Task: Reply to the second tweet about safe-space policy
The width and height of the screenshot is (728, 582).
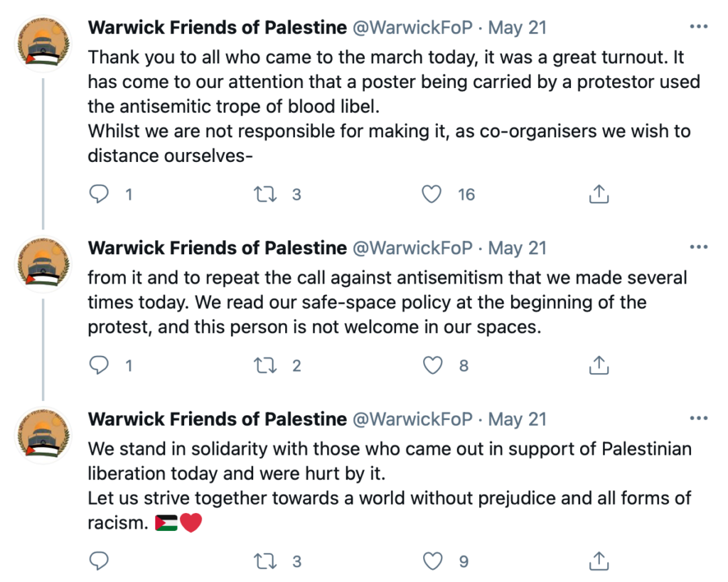Action: 99,365
